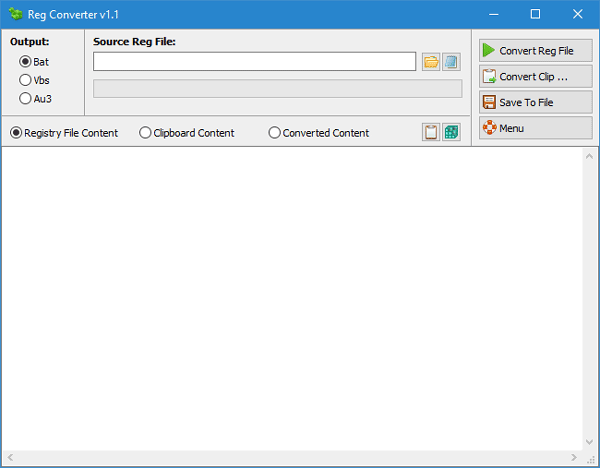Click the Reg Converter app icon in title bar
600x468 pixels.
click(x=16, y=14)
